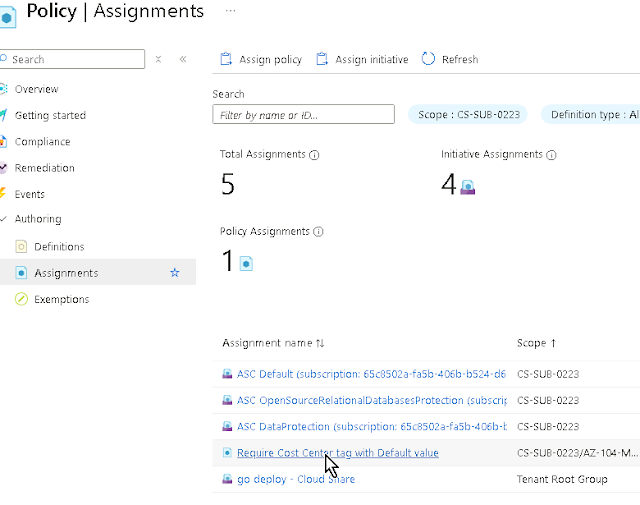Click the Assign initiative button
The height and width of the screenshot is (505, 640).
(x=363, y=60)
